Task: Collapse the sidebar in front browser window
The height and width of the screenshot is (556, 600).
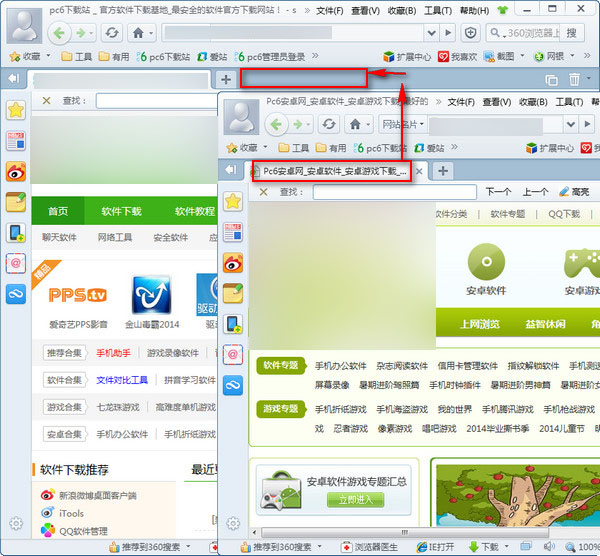Action: click(x=231, y=169)
